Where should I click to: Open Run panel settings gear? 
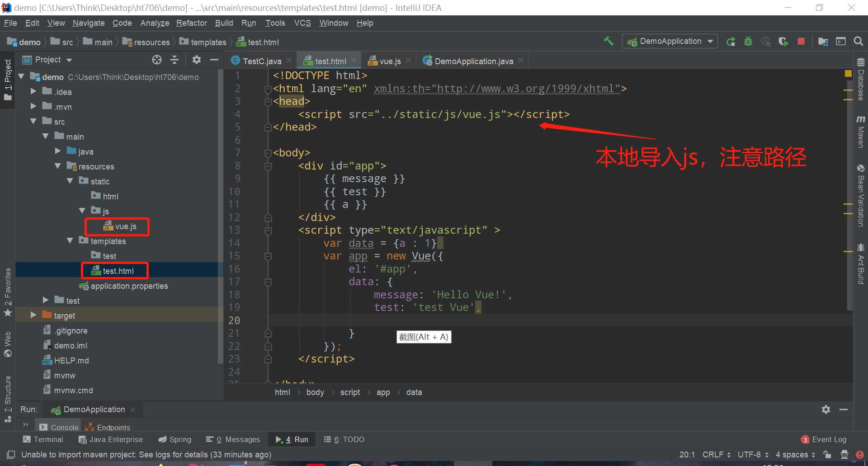pyautogui.click(x=826, y=410)
